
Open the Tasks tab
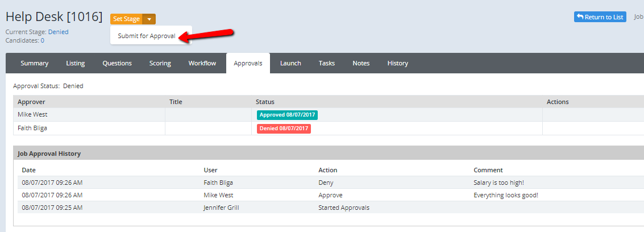327,63
